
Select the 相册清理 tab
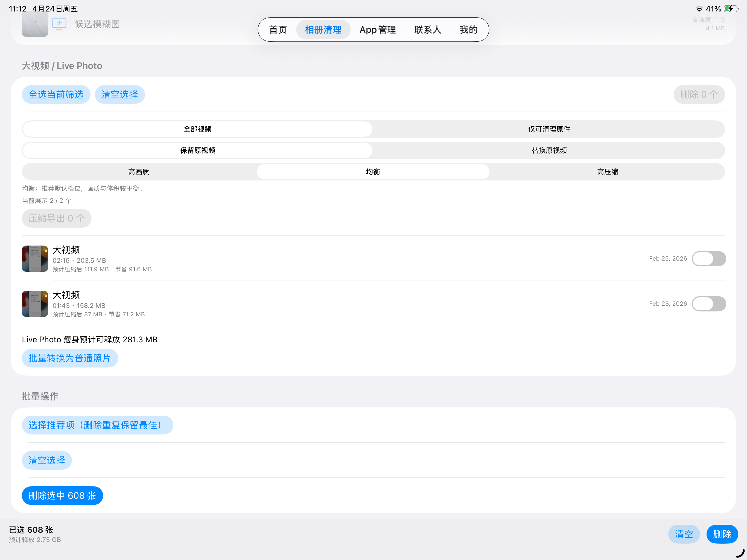point(323,30)
